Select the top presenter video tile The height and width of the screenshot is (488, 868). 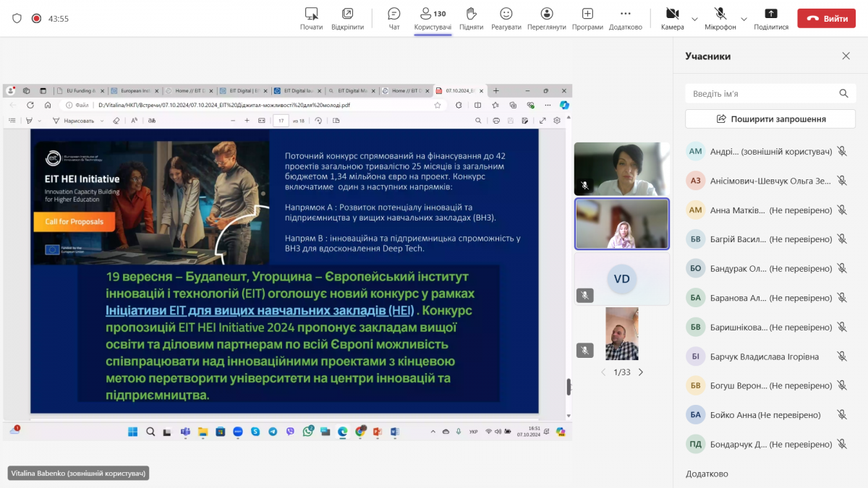point(622,169)
